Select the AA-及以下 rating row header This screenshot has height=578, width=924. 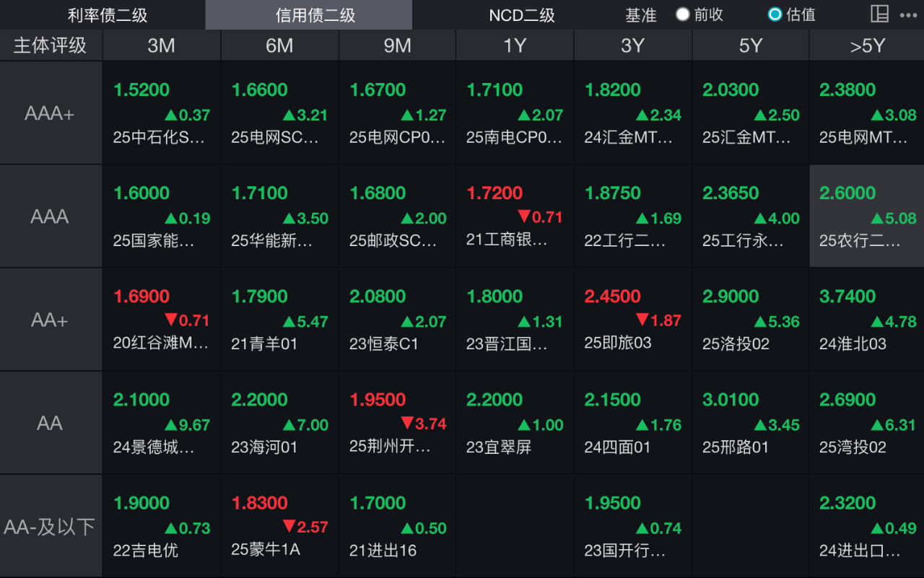pyautogui.click(x=50, y=527)
